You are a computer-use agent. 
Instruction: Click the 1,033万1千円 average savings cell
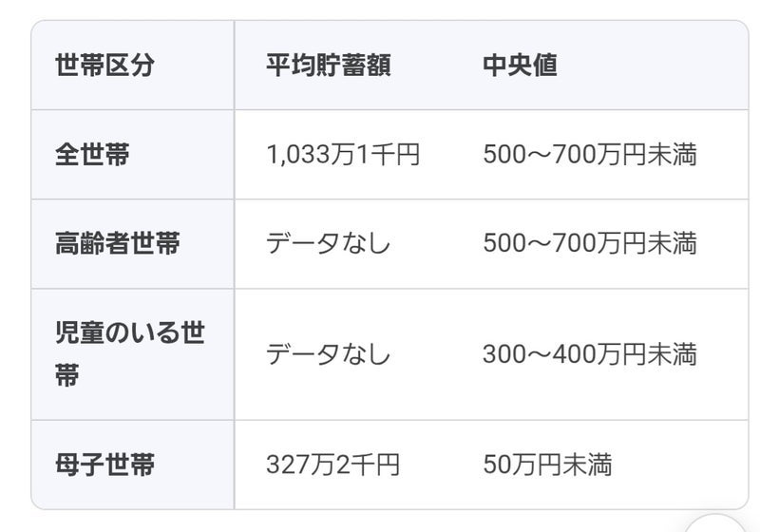343,155
